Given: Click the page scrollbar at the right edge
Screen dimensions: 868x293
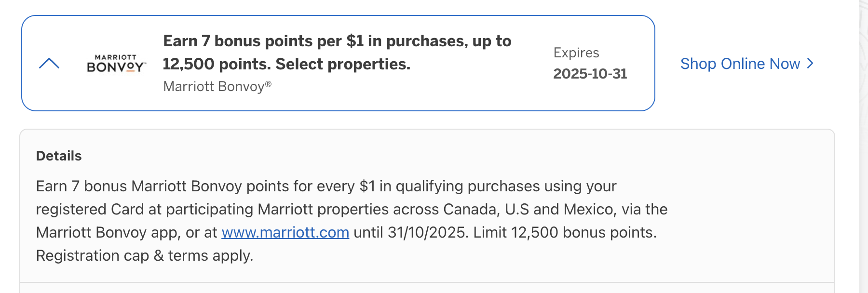Looking at the screenshot, I should [x=863, y=145].
